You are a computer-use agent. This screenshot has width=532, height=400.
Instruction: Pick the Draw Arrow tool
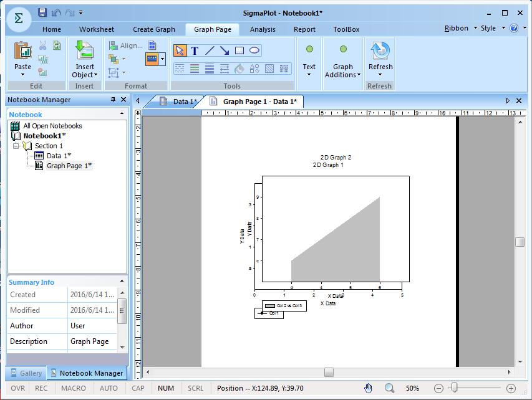coord(225,51)
